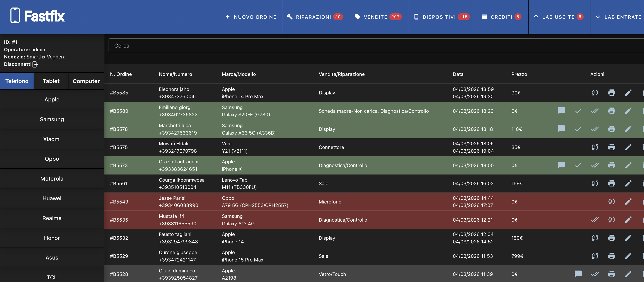Image resolution: width=644 pixels, height=282 pixels.
Task: Open comment bubble for order #B5580
Action: coord(561,111)
